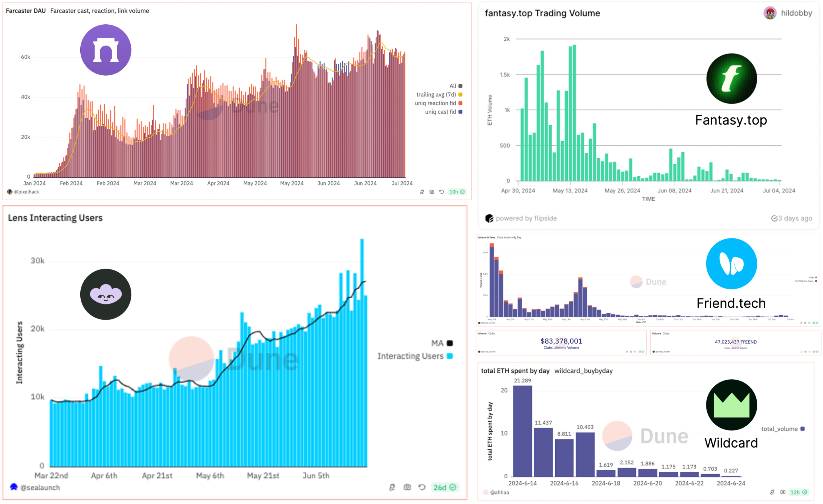Click the "Fantasy.top" caption text

(x=731, y=120)
